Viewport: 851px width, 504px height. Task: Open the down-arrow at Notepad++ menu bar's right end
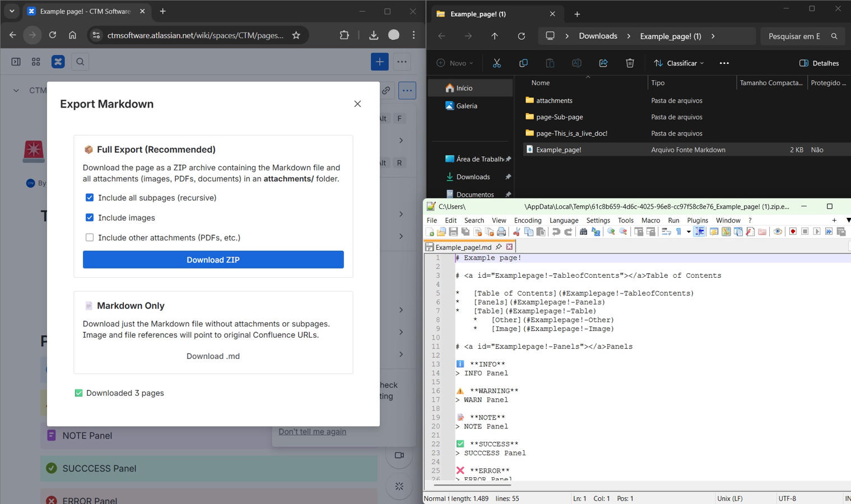(848, 221)
